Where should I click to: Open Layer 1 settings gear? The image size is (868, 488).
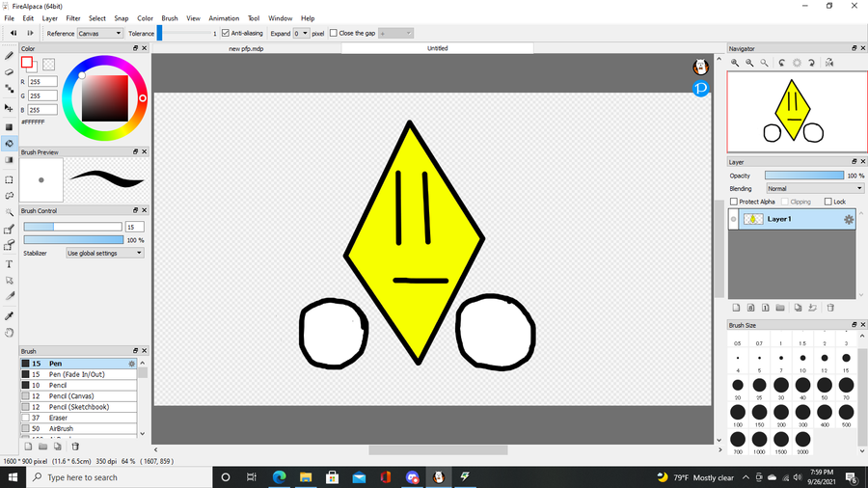848,220
